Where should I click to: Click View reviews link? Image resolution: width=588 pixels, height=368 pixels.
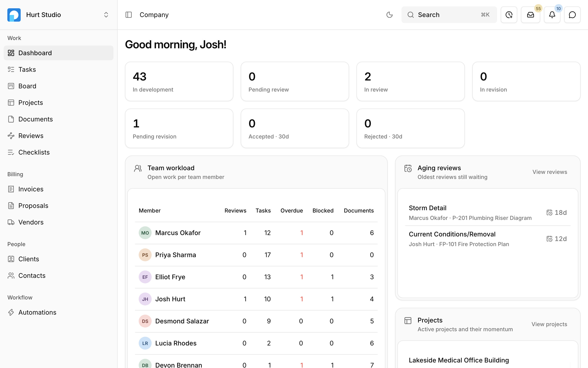click(550, 172)
